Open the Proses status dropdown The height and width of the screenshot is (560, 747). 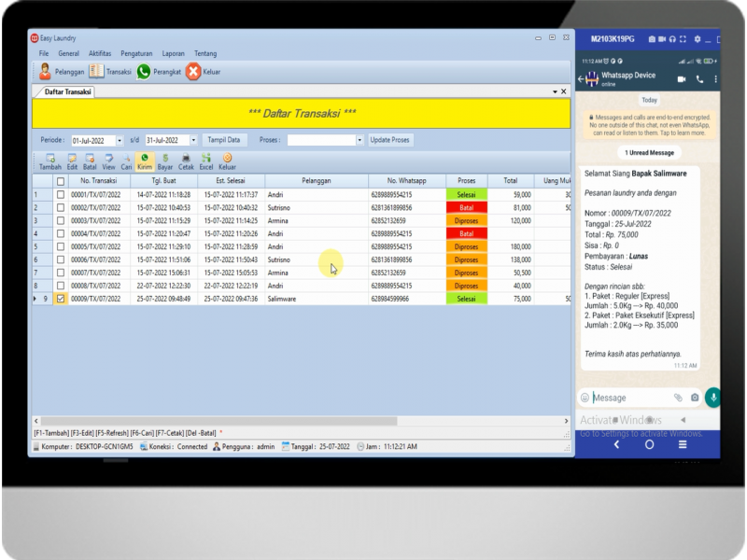point(360,140)
